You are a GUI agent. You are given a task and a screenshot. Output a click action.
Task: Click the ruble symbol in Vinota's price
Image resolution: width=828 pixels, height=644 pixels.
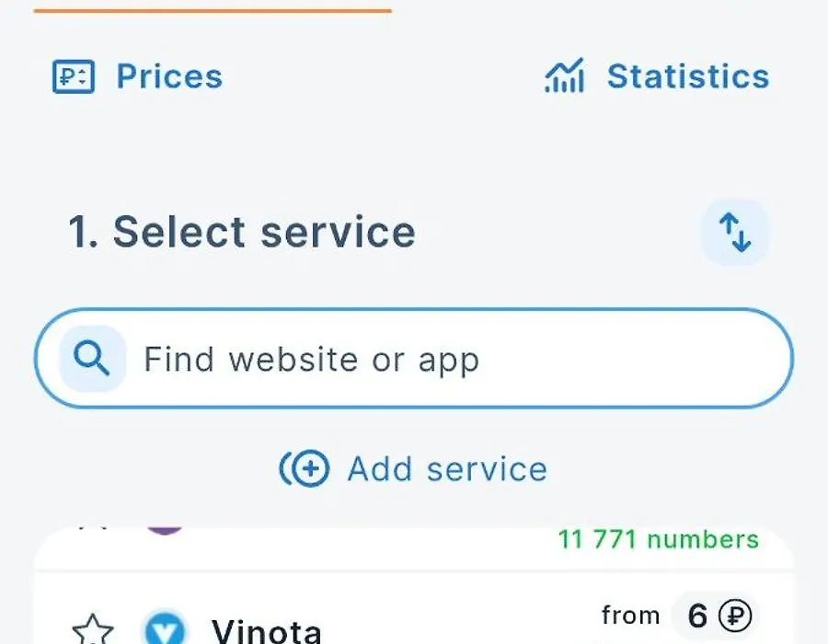(736, 615)
